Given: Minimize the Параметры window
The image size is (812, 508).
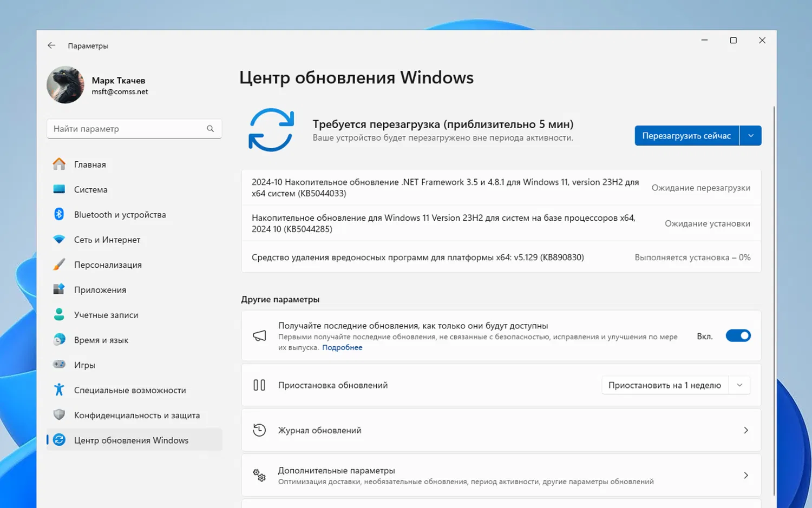Looking at the screenshot, I should tap(704, 40).
